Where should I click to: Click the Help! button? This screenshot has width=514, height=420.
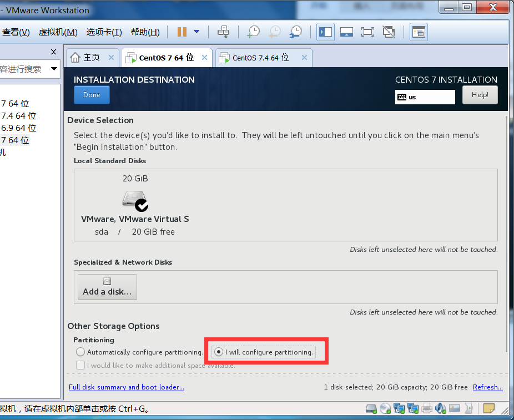pos(480,95)
